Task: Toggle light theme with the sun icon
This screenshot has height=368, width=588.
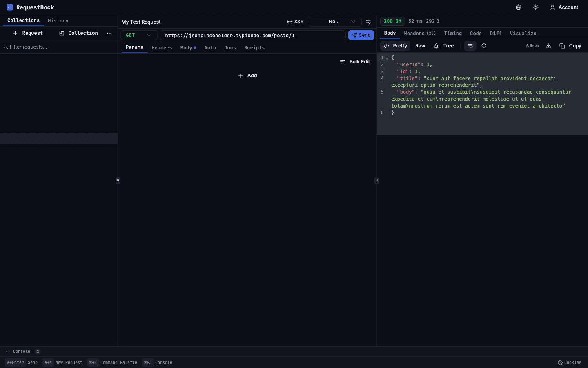Action: (x=535, y=7)
